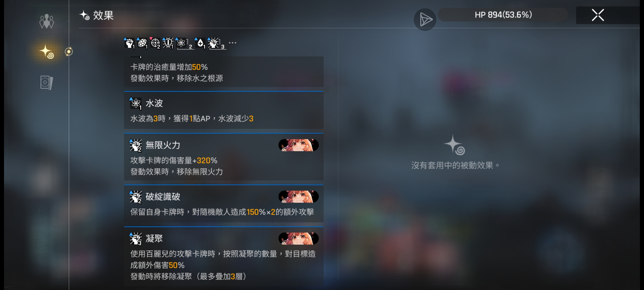Tap the character portrait on 無限火力

[x=298, y=145]
